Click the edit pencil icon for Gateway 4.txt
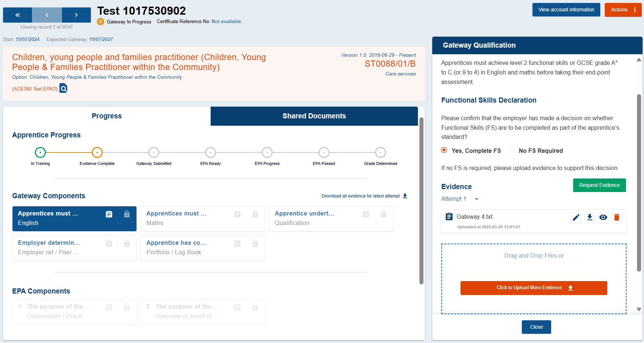Viewport: 644px width, 343px height. pos(576,218)
